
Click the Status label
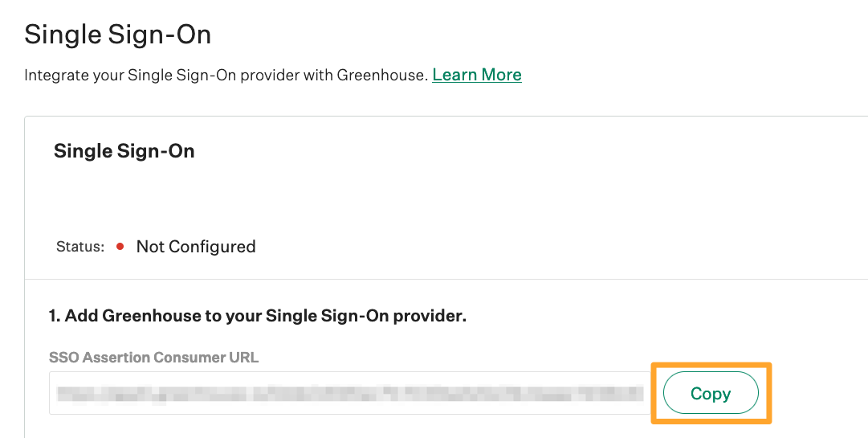(80, 247)
